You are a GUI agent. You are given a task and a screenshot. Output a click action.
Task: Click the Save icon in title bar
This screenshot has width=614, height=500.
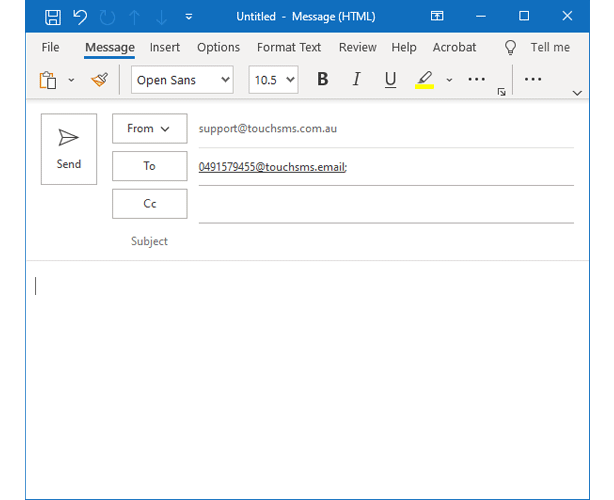(x=53, y=17)
